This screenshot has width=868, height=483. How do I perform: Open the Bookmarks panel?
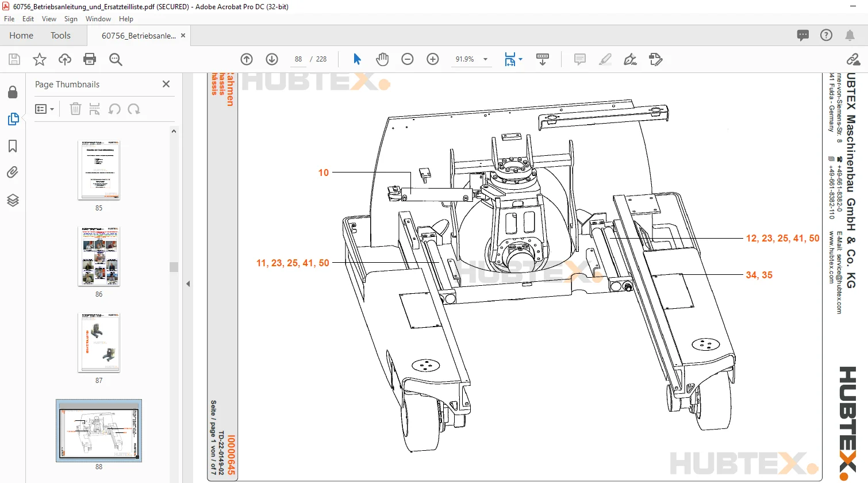point(13,146)
